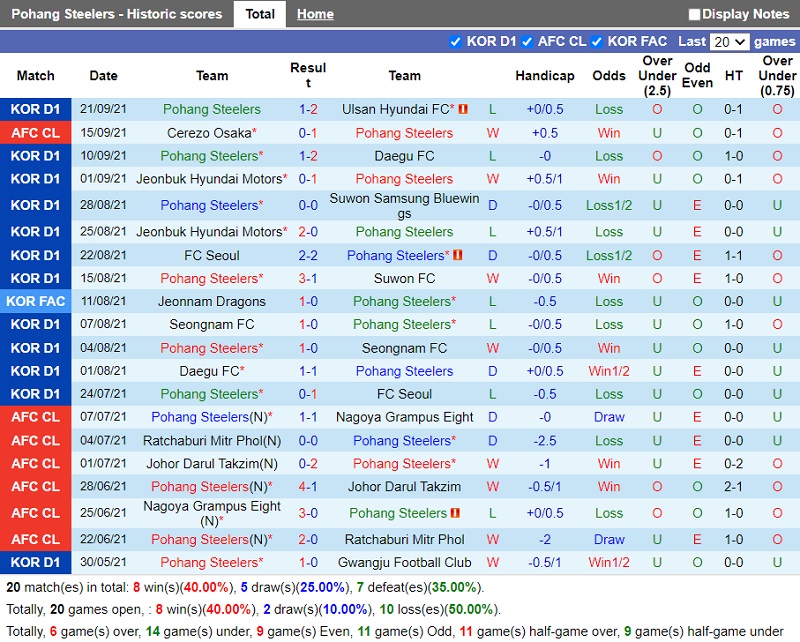Viewport: 800px width, 642px height.
Task: Open Suwon Samsung Bluewings team page
Action: [404, 205]
